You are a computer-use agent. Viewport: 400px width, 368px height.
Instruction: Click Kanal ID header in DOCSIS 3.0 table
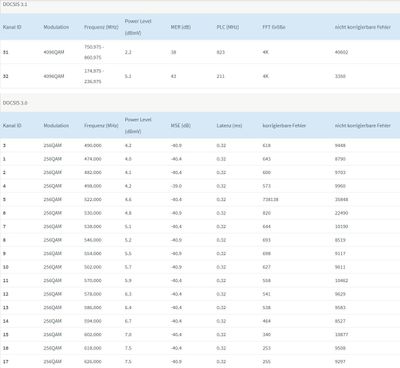click(12, 126)
